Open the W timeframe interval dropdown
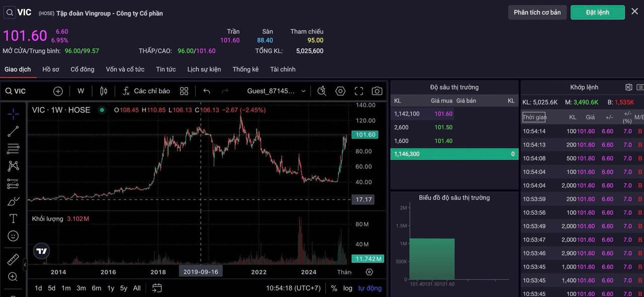This screenshot has height=297, width=644. tap(80, 91)
